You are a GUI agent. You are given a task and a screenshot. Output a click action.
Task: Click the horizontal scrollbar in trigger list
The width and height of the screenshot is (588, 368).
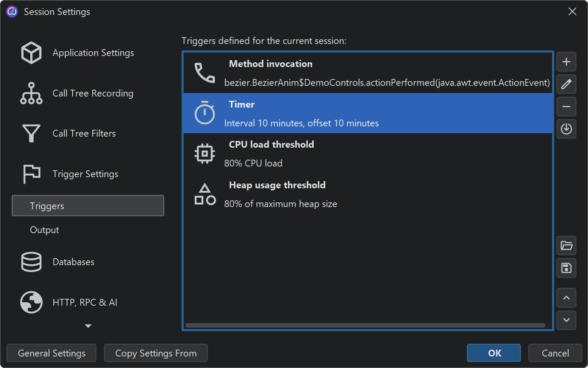click(x=365, y=325)
